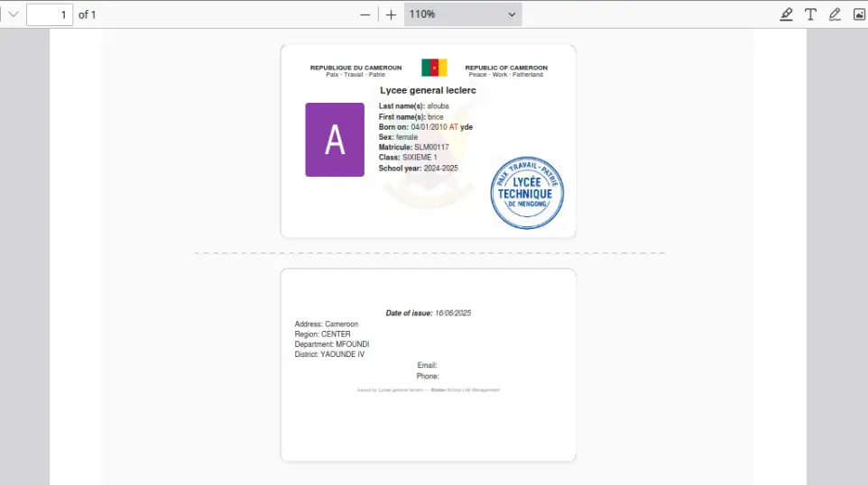Zoom in with the plus button

point(391,14)
